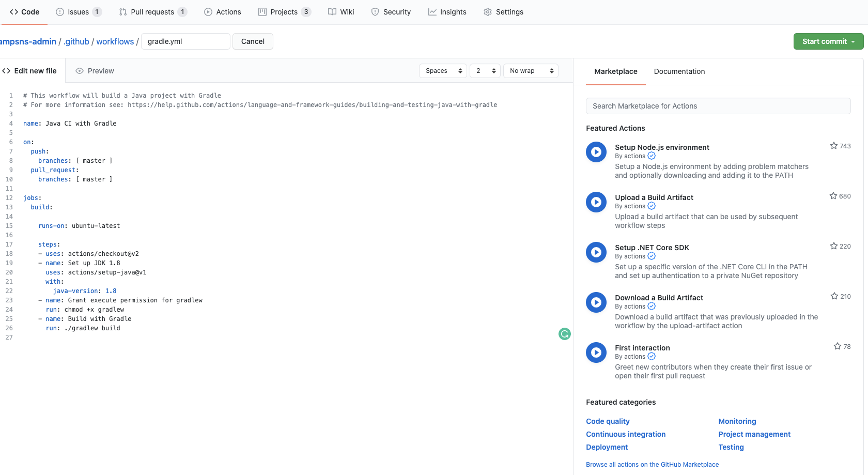The image size is (868, 475).
Task: Open Download a Build Artifact action
Action: [x=659, y=298]
